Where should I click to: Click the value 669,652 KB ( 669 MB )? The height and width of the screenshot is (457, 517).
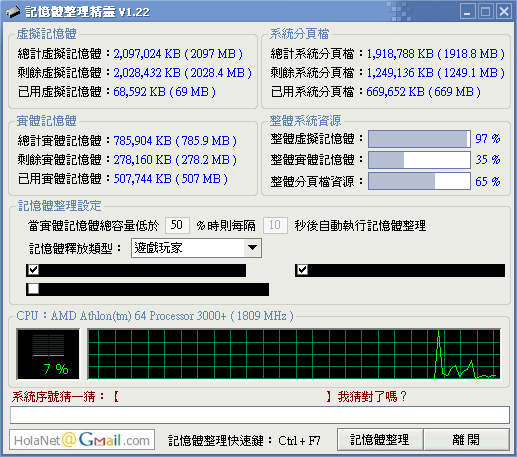point(423,92)
